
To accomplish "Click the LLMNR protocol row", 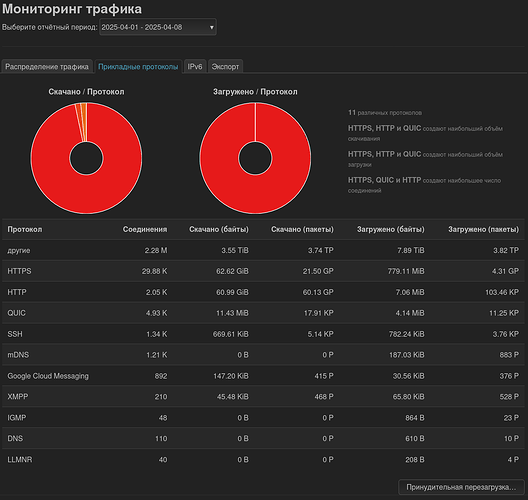I will coord(263,459).
